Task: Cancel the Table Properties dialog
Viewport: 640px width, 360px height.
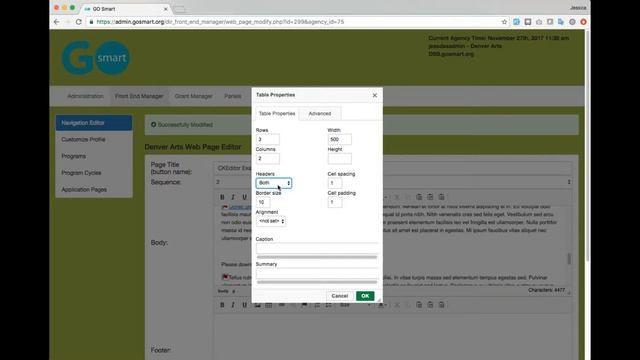Action: [x=340, y=296]
